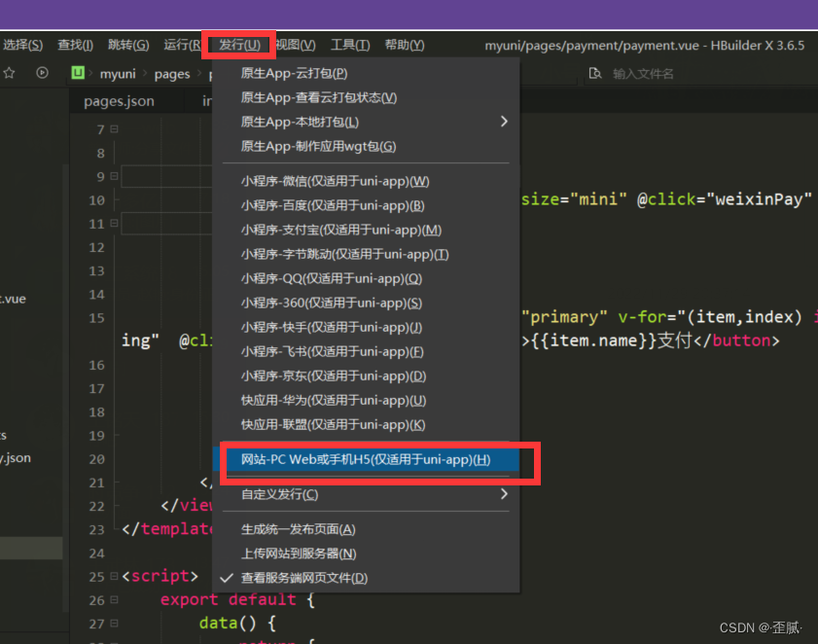The width and height of the screenshot is (818, 644).
Task: Collapse data() fold at line 27
Action: pos(114,624)
